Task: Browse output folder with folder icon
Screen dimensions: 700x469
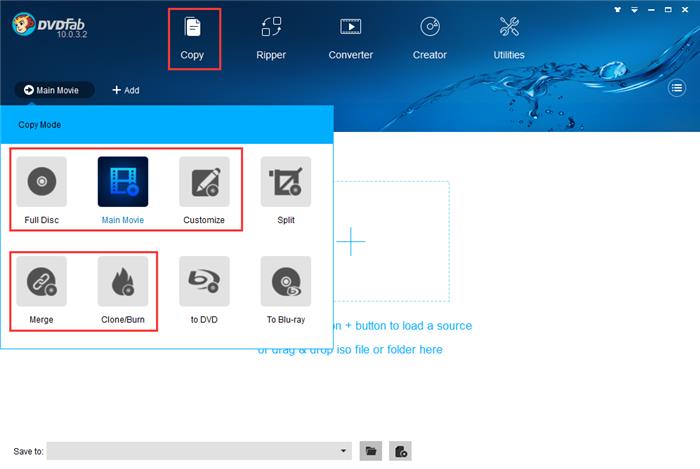Action: coord(371,451)
